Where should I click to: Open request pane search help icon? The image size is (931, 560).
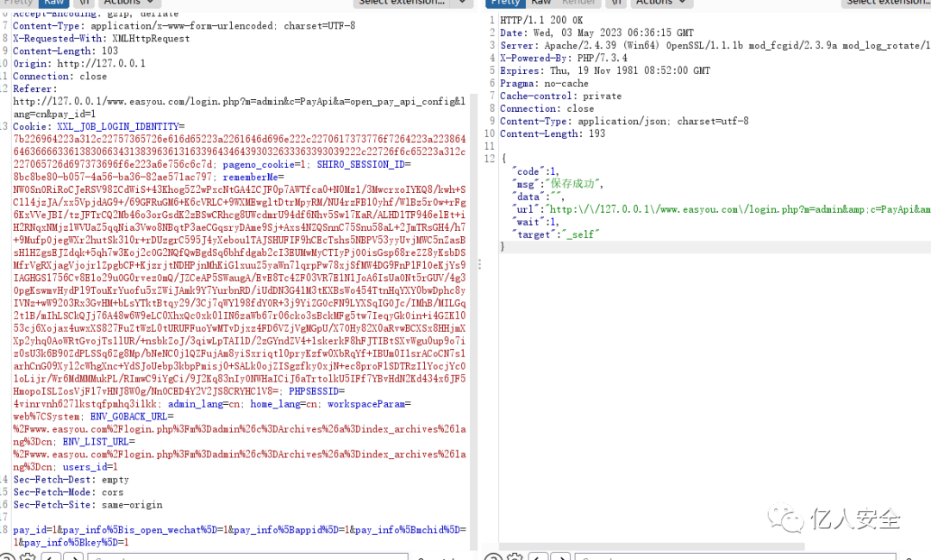(x=7, y=557)
